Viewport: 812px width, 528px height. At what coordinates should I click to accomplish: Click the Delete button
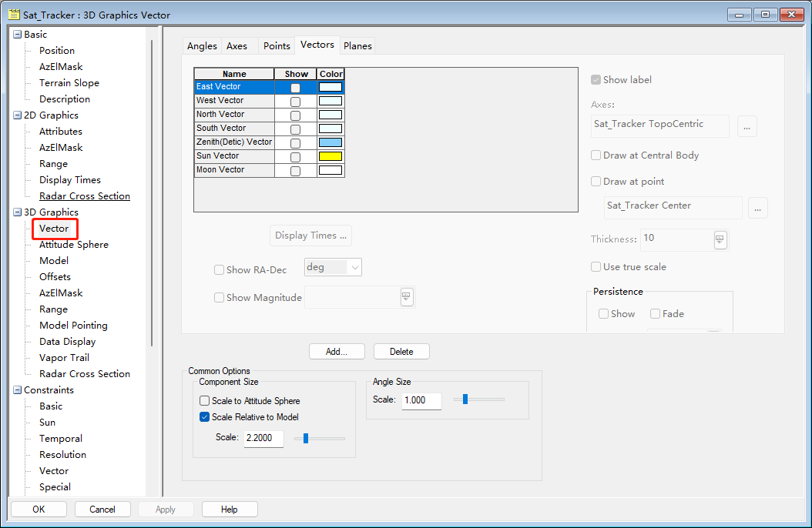(x=401, y=352)
